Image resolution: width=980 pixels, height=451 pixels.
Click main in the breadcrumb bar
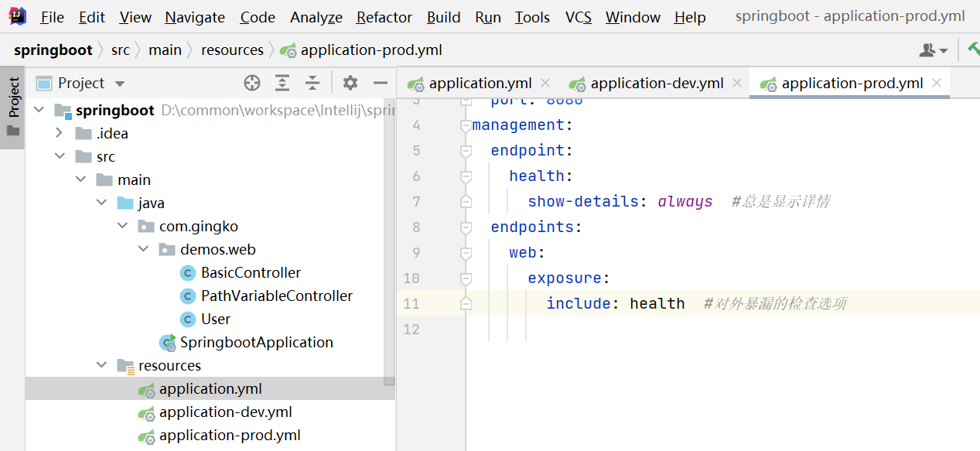coord(165,50)
